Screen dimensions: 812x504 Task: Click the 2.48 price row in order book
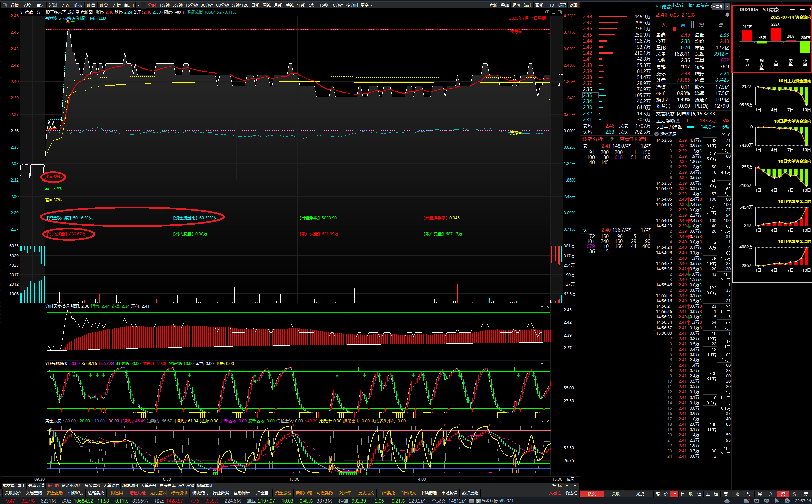click(x=617, y=16)
